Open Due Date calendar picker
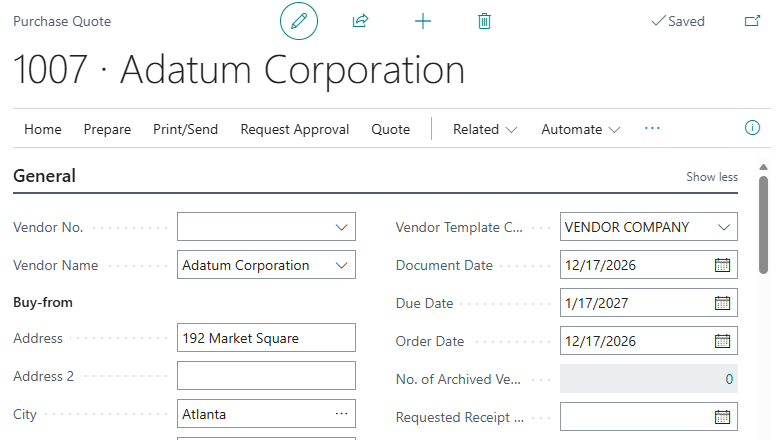Screen dimensions: 780x440 click(722, 303)
